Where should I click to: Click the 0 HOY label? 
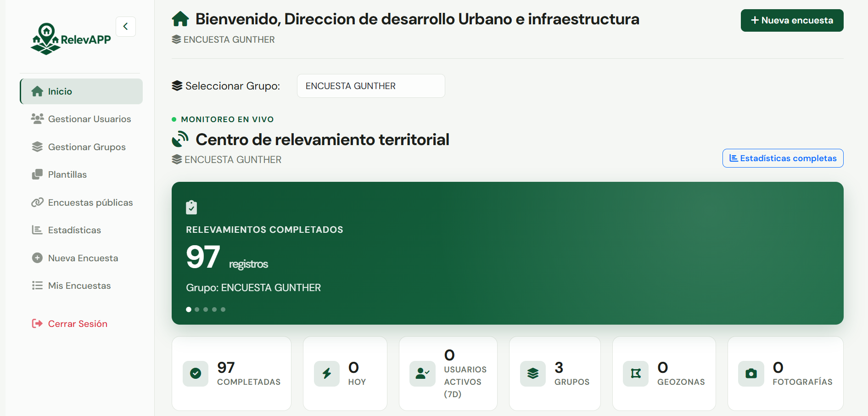pos(357,374)
